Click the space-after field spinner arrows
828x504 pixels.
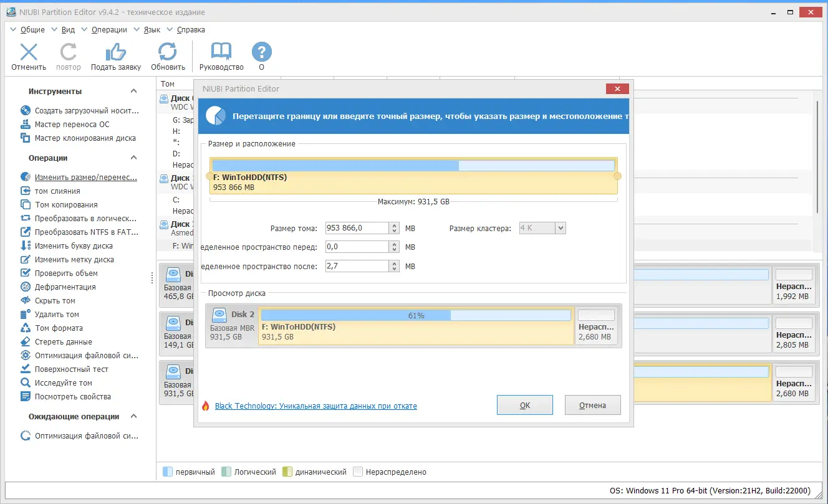pyautogui.click(x=395, y=267)
